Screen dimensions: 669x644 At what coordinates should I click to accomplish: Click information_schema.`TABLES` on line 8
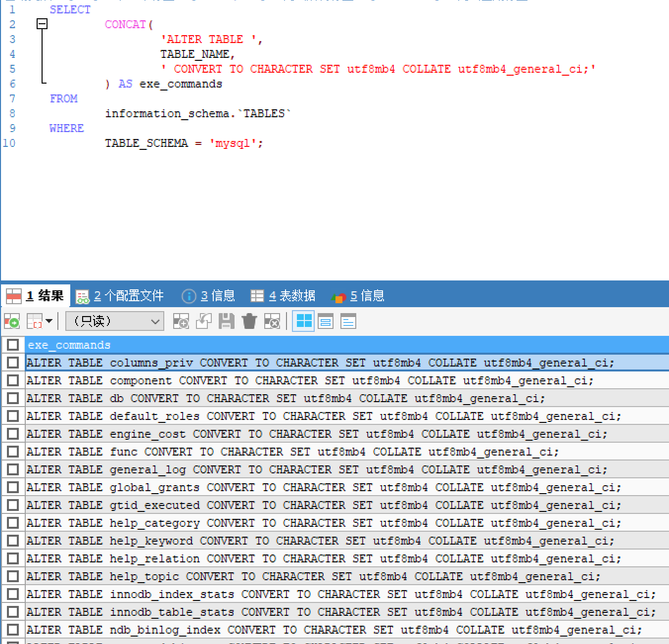(x=197, y=114)
